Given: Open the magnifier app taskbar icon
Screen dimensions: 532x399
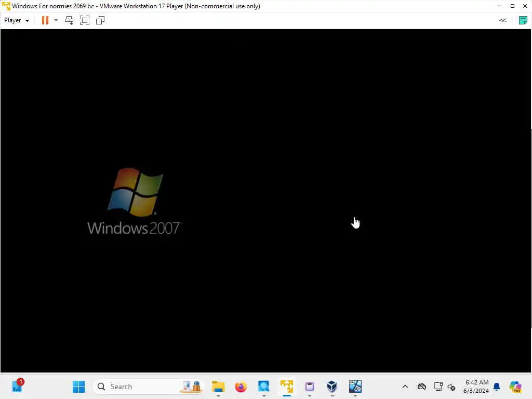Looking at the screenshot, I should tap(263, 387).
